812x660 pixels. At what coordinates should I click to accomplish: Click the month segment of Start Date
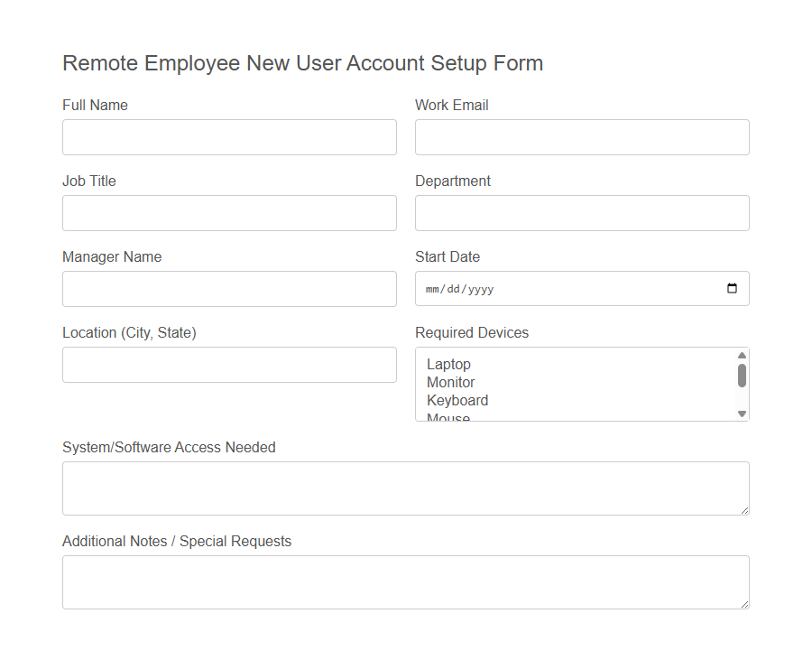pyautogui.click(x=431, y=288)
